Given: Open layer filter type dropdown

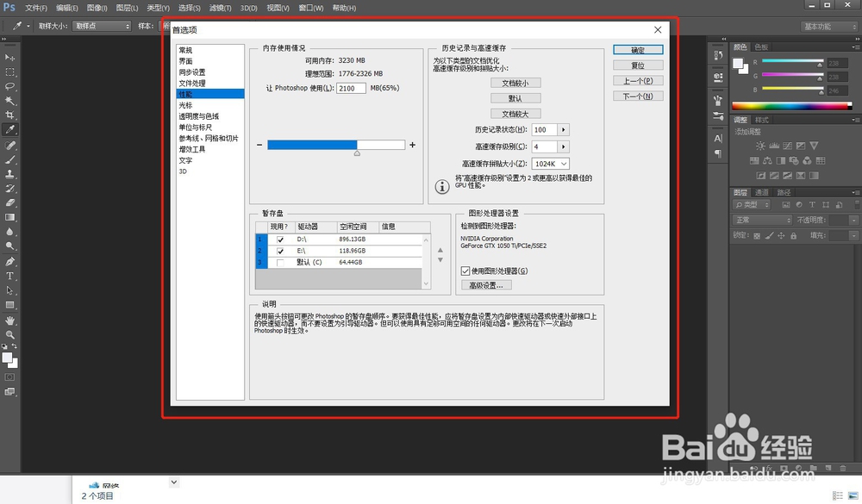Looking at the screenshot, I should point(752,204).
